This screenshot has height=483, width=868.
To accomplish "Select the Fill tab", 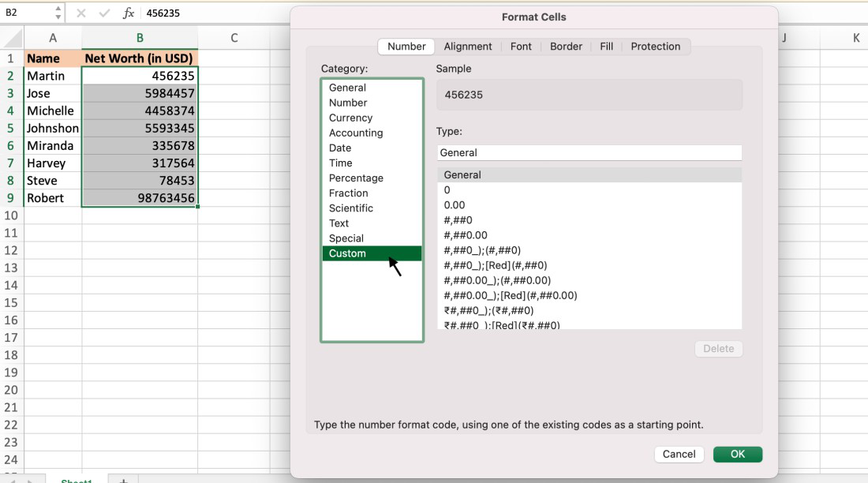I will pyautogui.click(x=606, y=47).
